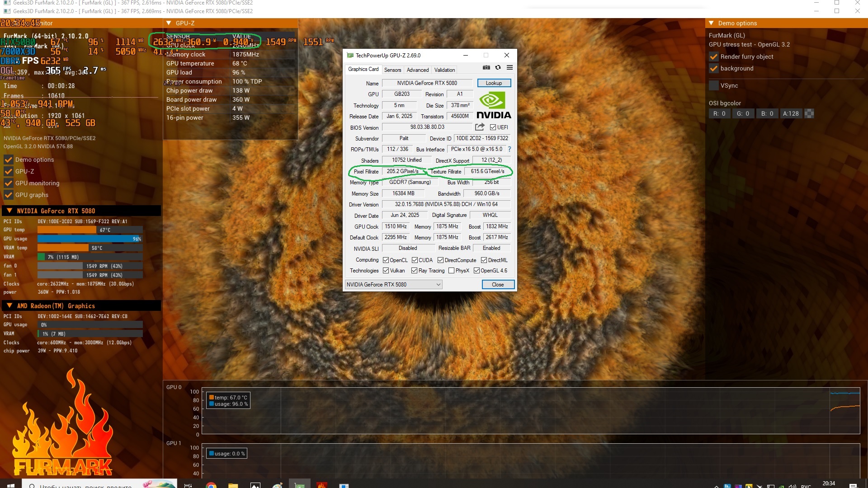The height and width of the screenshot is (488, 868).
Task: Toggle the GPU graphs checkbox
Action: (x=8, y=195)
